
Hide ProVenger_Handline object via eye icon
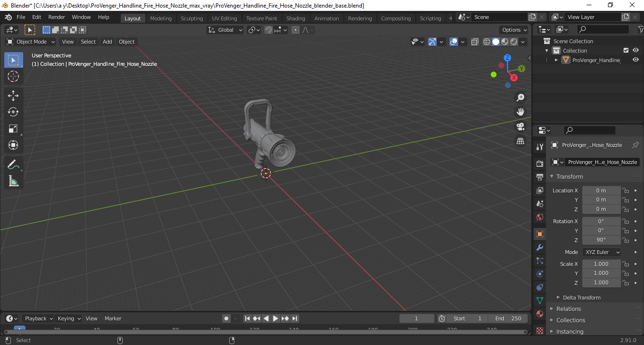pyautogui.click(x=635, y=60)
